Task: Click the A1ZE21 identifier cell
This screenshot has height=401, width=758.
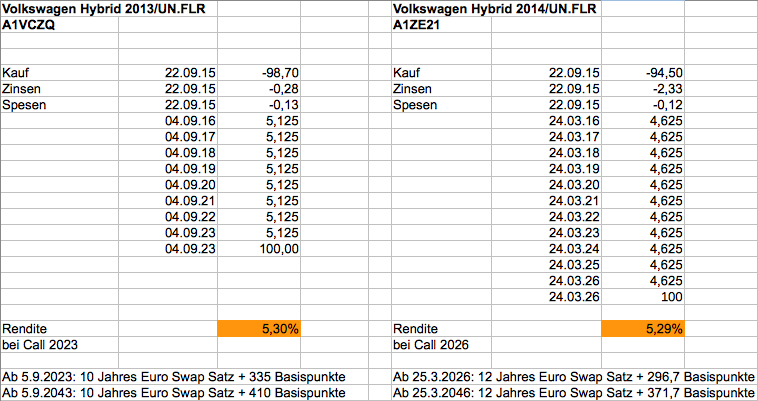Action: (416, 25)
